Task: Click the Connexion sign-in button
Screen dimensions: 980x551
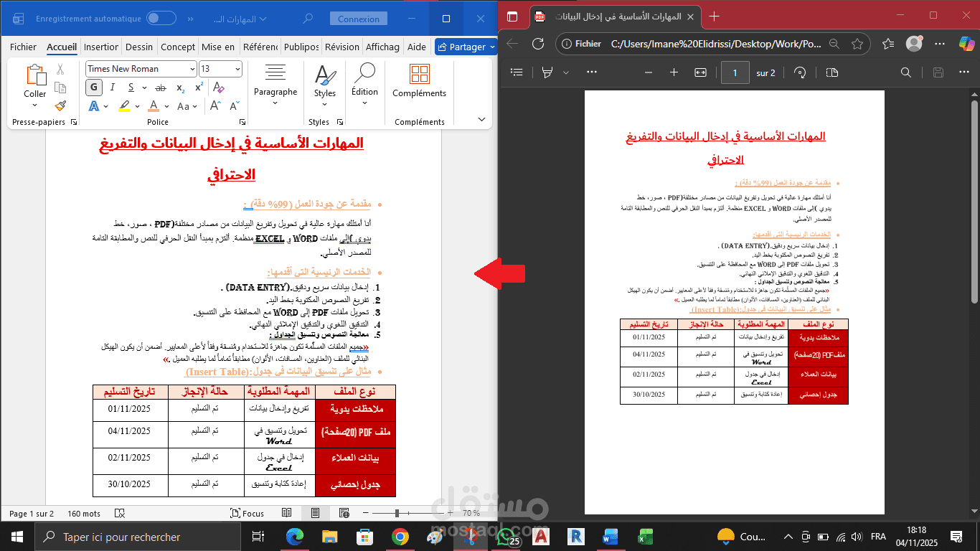Action: point(359,19)
